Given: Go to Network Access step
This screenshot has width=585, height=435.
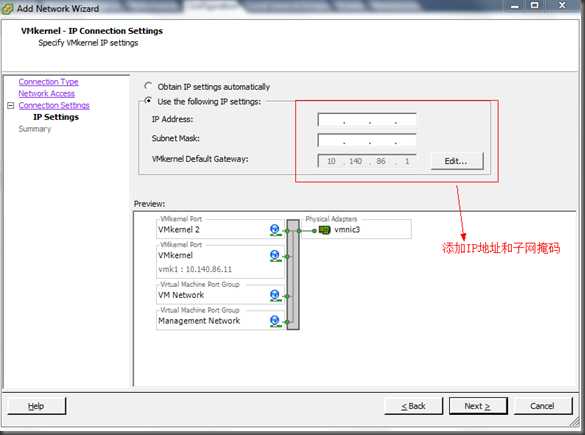Looking at the screenshot, I should click(x=47, y=93).
